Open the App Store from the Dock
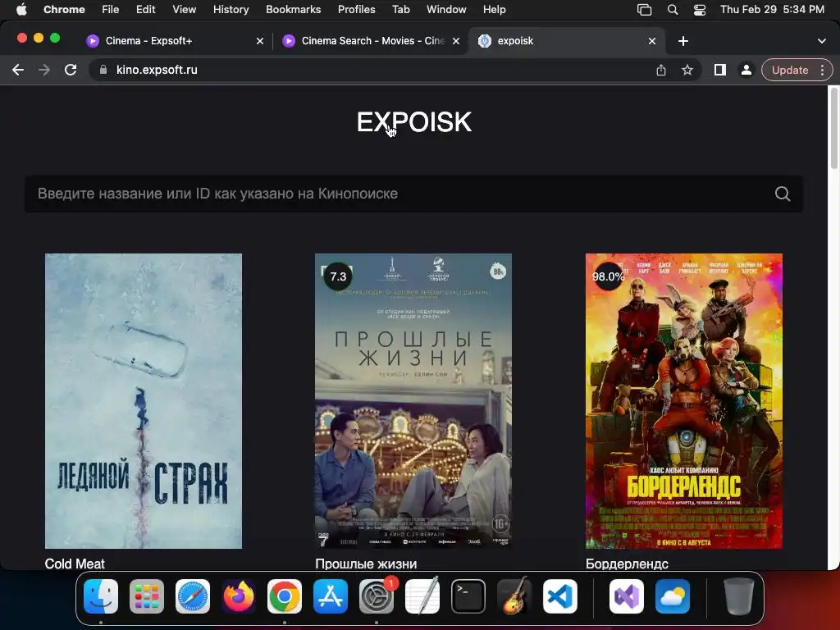This screenshot has height=630, width=840. [x=331, y=596]
